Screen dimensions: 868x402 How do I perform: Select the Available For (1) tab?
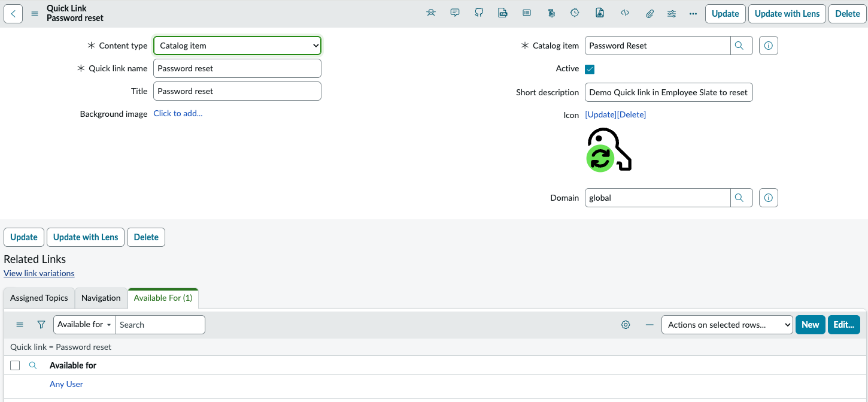click(x=163, y=298)
